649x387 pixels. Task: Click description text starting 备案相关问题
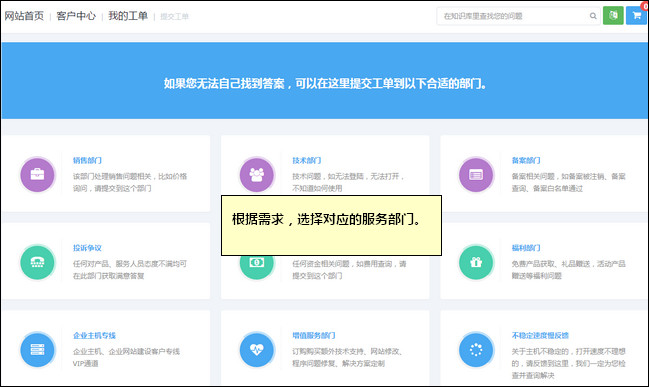[568, 182]
